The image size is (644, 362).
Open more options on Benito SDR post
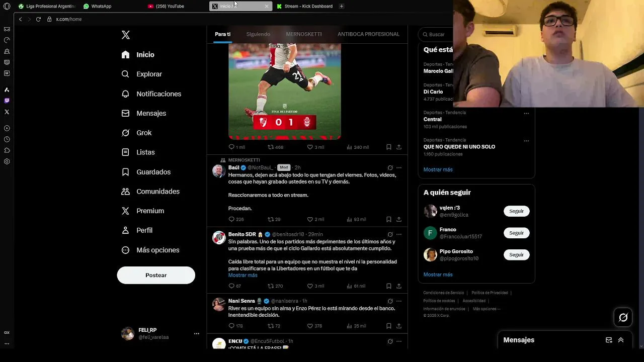[x=399, y=234]
